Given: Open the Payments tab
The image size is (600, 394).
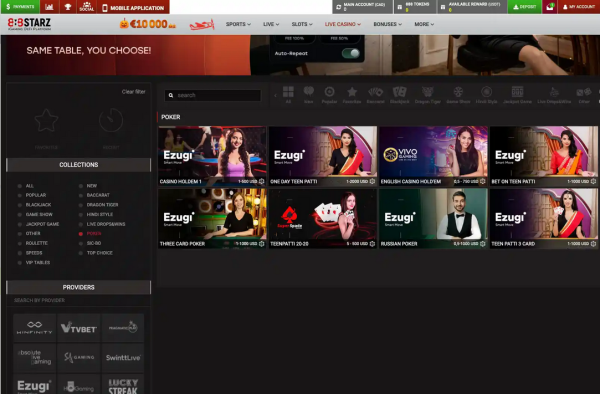Looking at the screenshot, I should 20,7.
